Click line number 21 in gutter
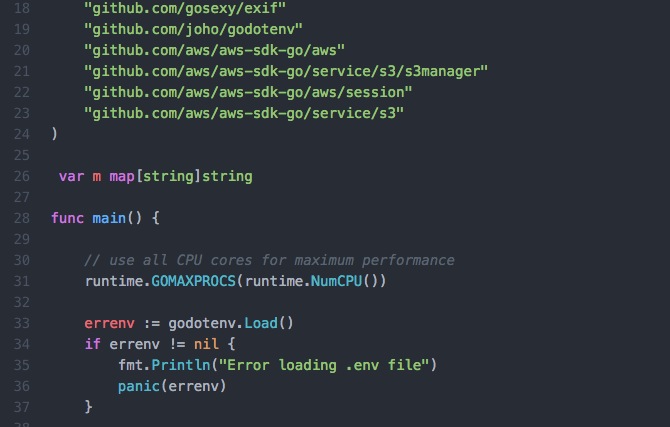Screen dimensions: 670x427 coord(22,71)
